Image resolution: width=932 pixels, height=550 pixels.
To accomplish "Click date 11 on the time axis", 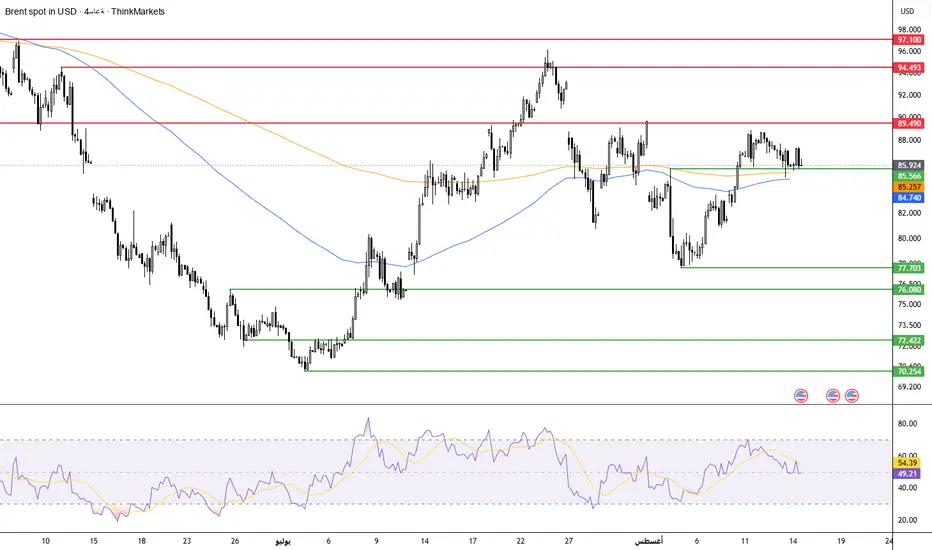I will [x=745, y=541].
